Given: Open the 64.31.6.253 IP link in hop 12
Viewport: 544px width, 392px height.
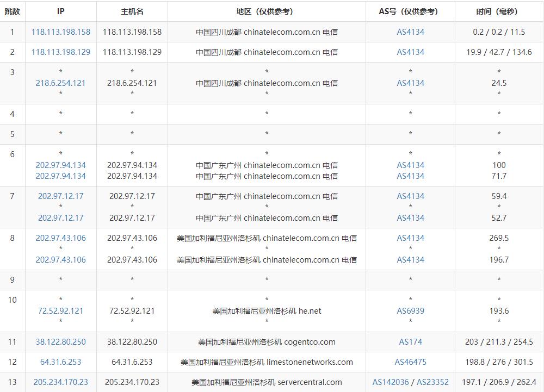Looking at the screenshot, I should [x=61, y=362].
